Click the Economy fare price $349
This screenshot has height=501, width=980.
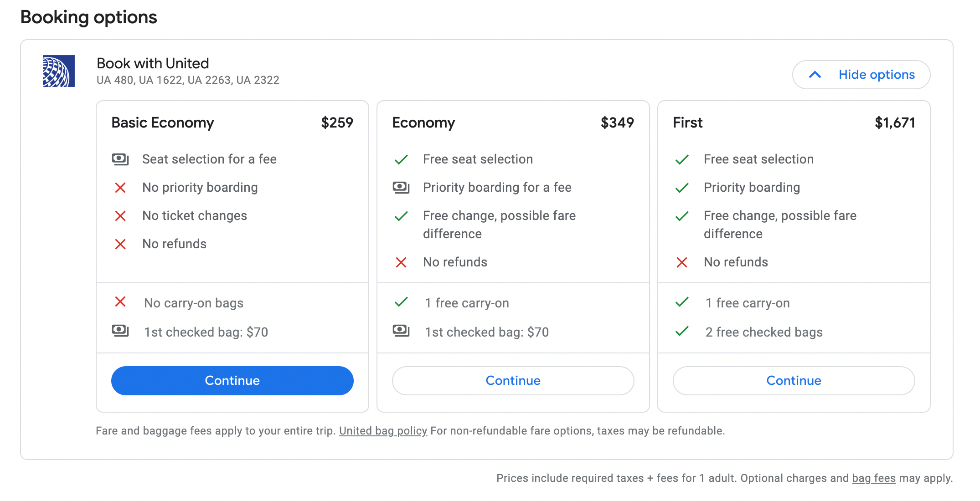(x=617, y=123)
